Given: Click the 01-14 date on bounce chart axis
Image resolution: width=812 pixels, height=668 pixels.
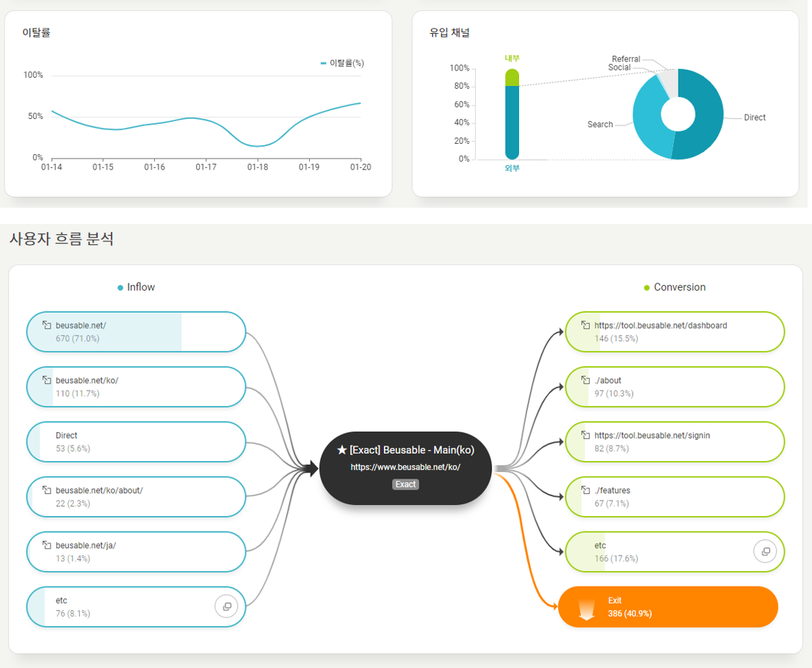Looking at the screenshot, I should point(52,167).
